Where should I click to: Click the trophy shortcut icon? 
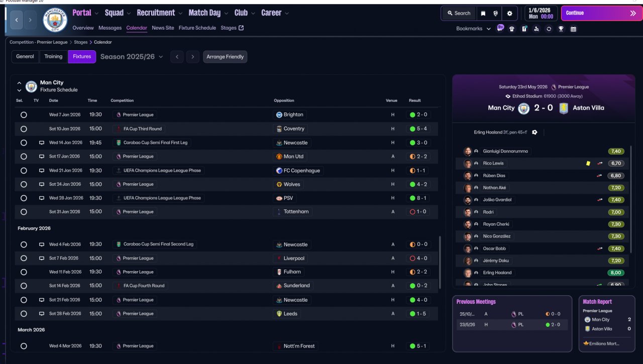point(561,29)
